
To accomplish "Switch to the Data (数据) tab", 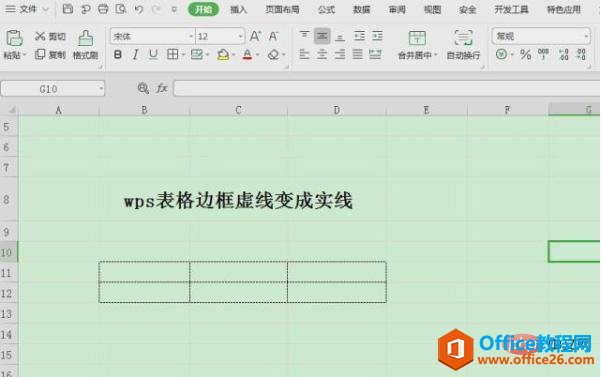I will point(361,10).
